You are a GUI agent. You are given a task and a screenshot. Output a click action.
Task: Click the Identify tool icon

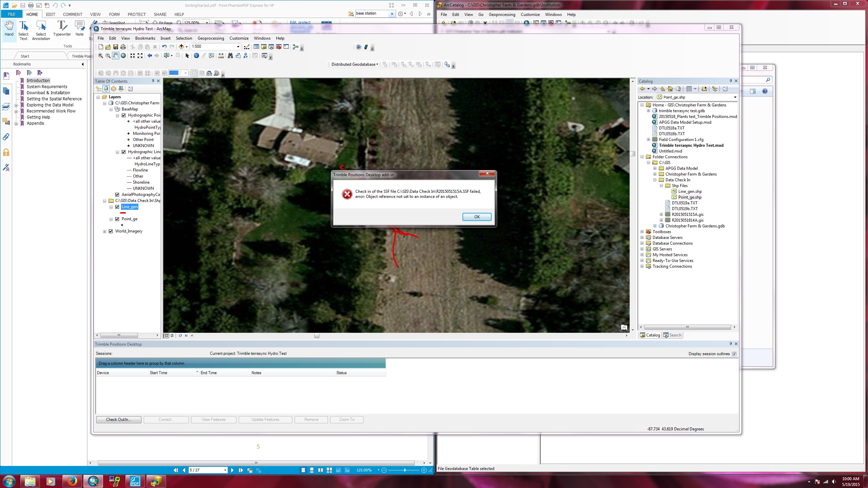click(x=196, y=56)
